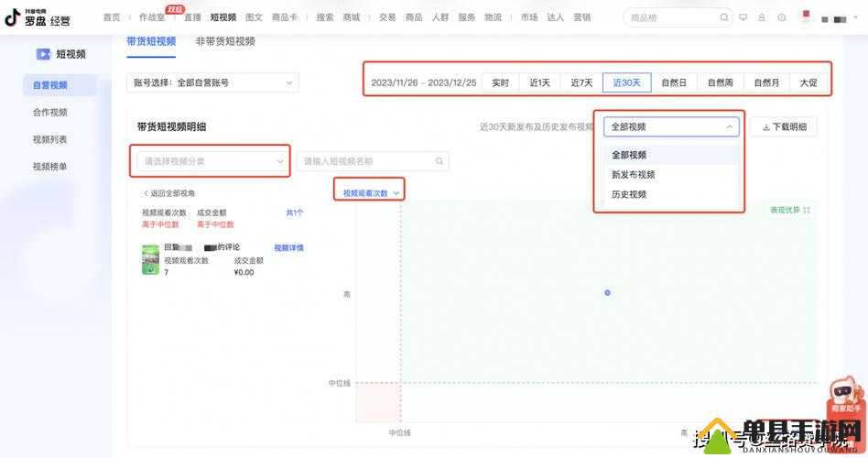Select 自然月 time range
868x458 pixels.
click(x=766, y=82)
